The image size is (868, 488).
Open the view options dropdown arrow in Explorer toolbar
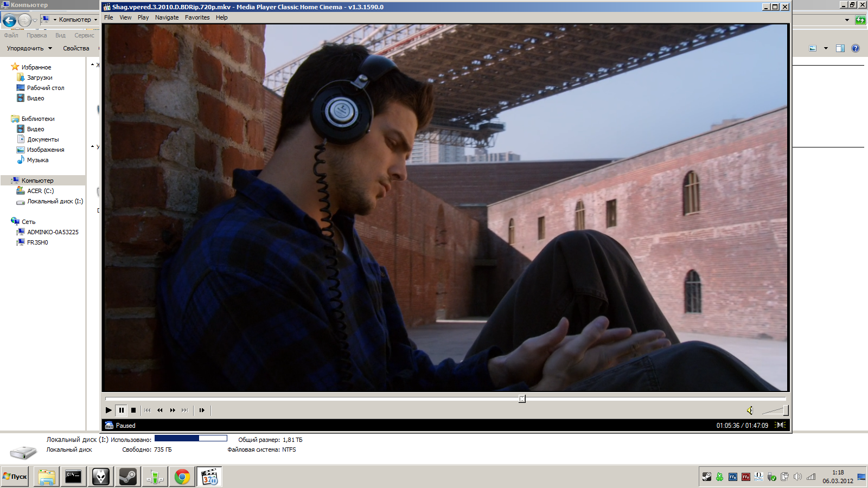(x=826, y=48)
